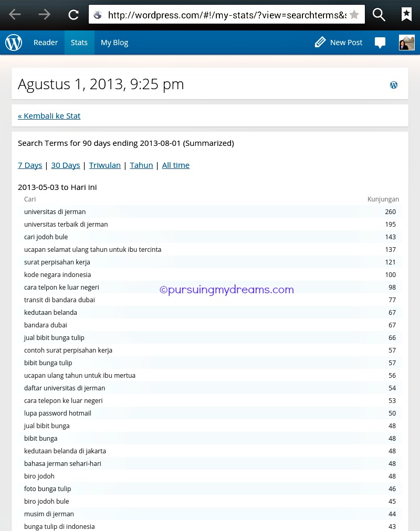
Task: Open notifications speech bubble icon
Action: [380, 43]
